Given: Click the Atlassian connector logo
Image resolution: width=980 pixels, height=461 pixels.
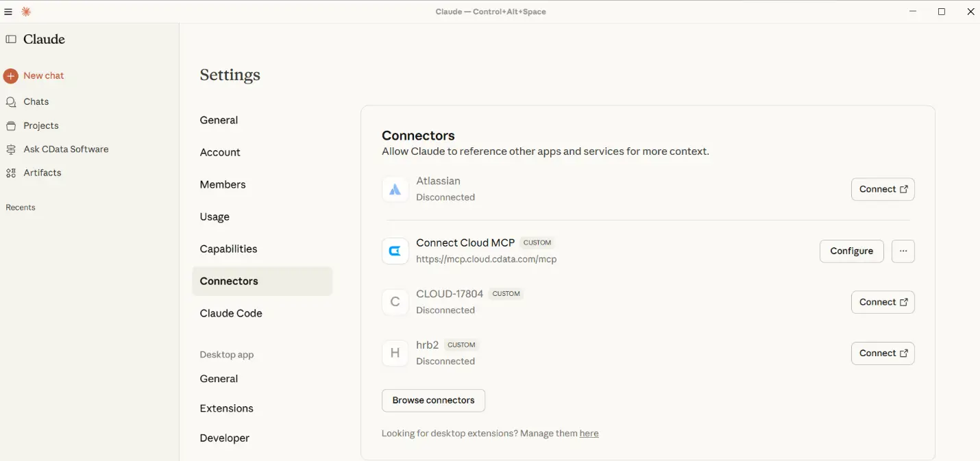Looking at the screenshot, I should click(395, 189).
